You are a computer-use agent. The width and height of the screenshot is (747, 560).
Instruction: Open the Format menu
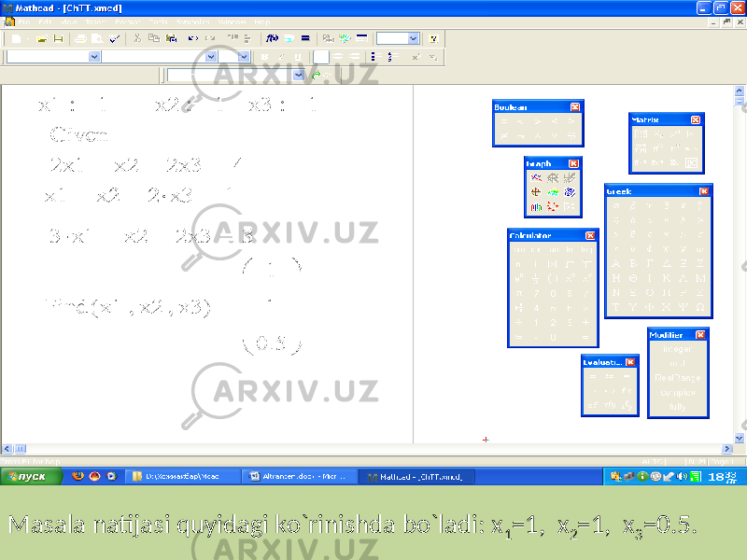click(x=128, y=22)
